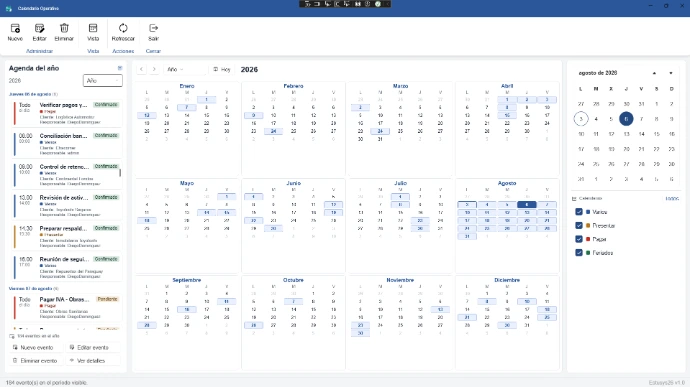The image size is (690, 387).
Task: Click the Presentar orange color swatch
Action: (x=588, y=226)
